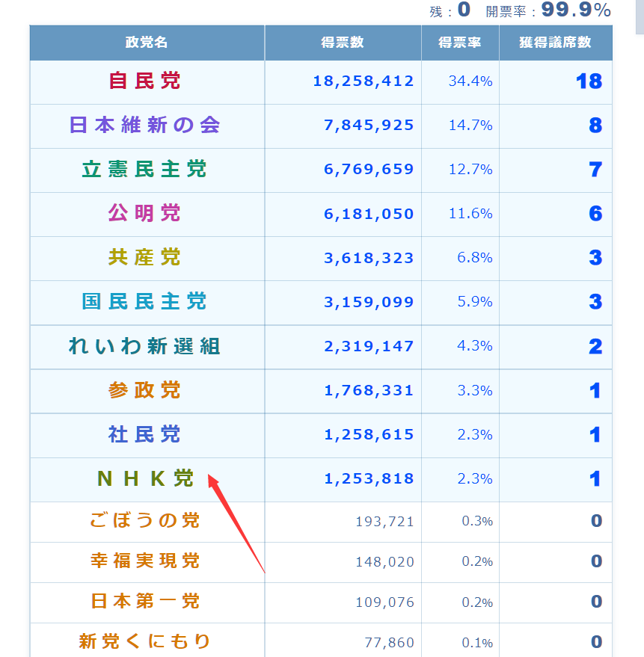Click vote count 1,253,818
The height and width of the screenshot is (657, 644).
coord(369,478)
